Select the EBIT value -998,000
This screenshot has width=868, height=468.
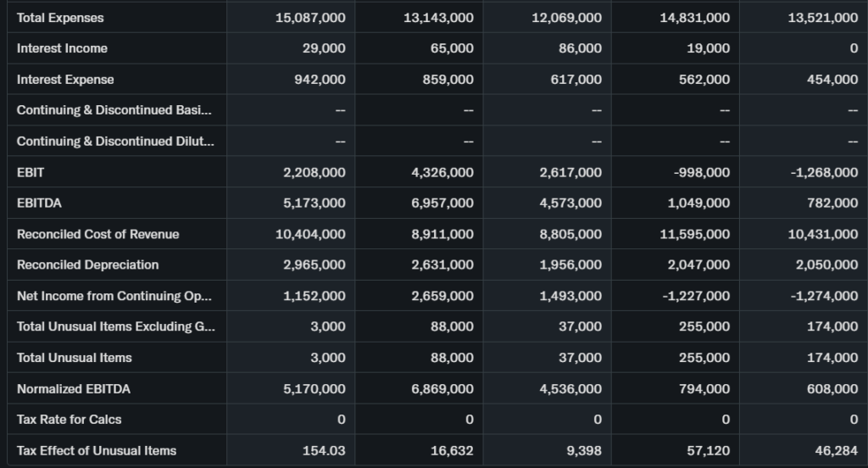click(701, 172)
